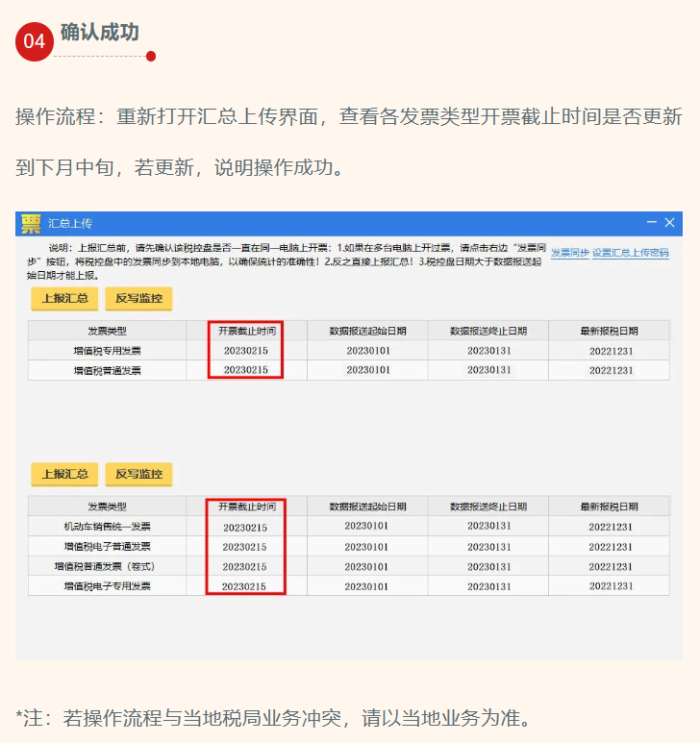Open the 发票同步 link
Image resolution: width=700 pixels, height=743 pixels.
(x=569, y=253)
